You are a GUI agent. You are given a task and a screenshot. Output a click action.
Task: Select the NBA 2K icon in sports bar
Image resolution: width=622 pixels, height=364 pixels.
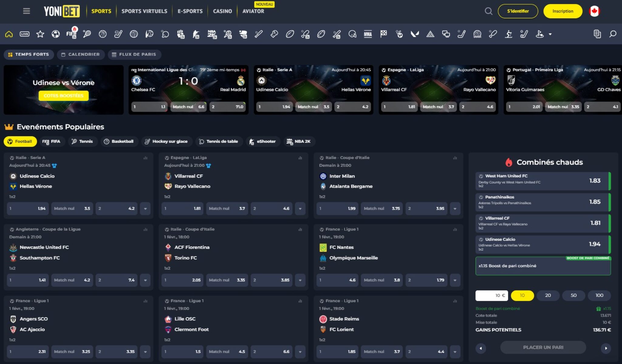[x=212, y=34]
